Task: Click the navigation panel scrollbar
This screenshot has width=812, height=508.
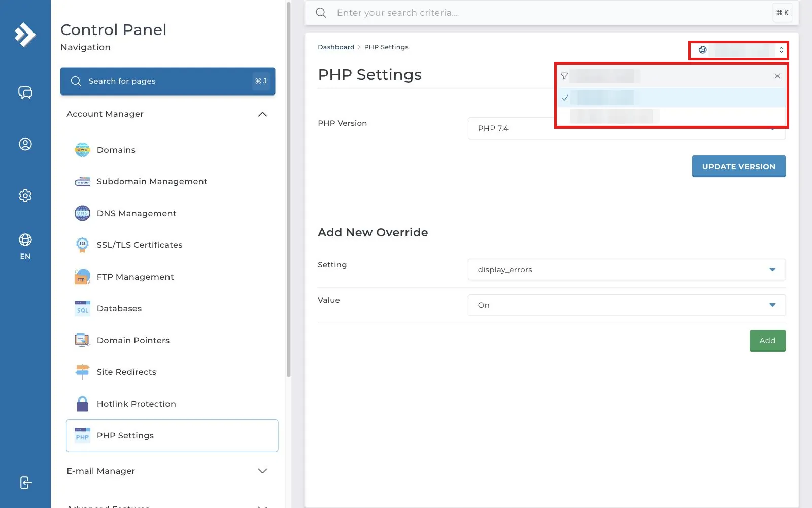Action: point(289,189)
